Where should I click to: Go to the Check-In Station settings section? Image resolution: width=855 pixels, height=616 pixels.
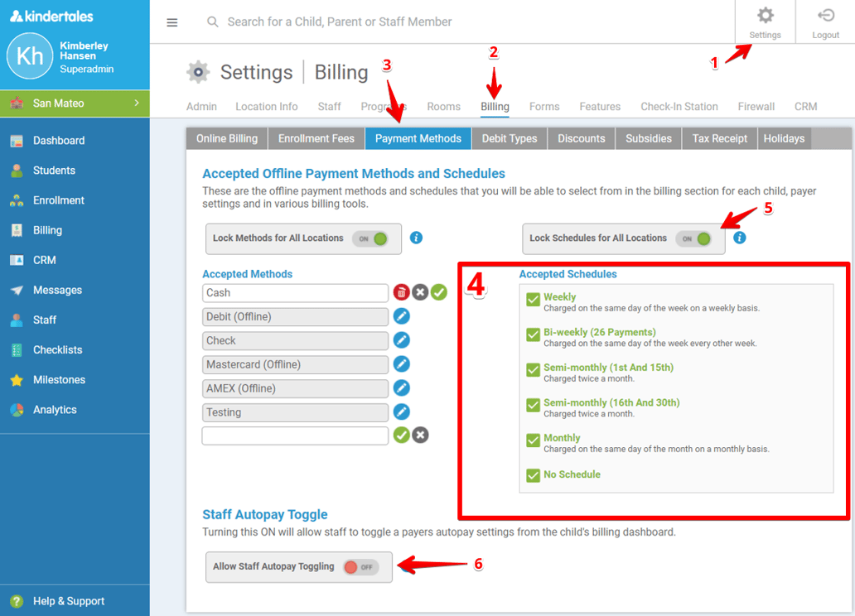679,106
